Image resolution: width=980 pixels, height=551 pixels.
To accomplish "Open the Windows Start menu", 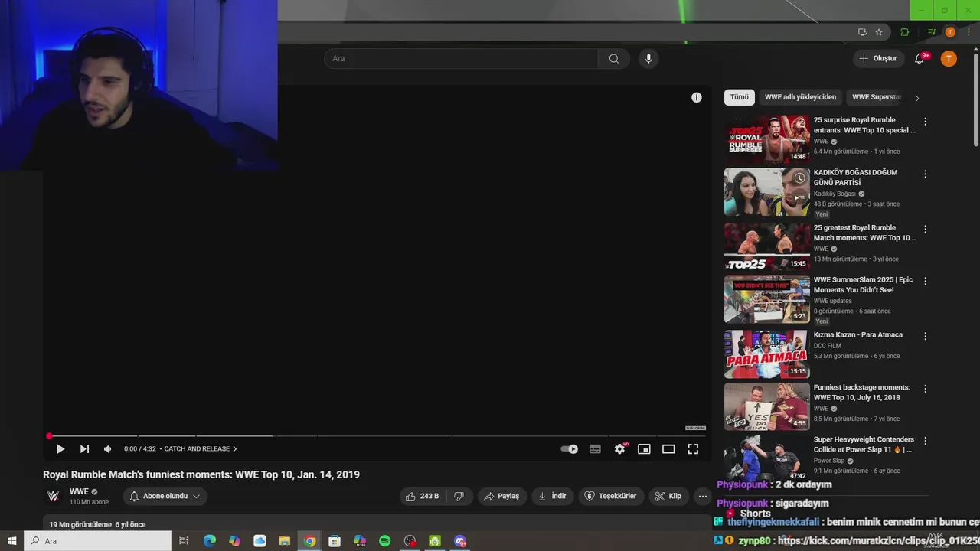I will tap(11, 541).
